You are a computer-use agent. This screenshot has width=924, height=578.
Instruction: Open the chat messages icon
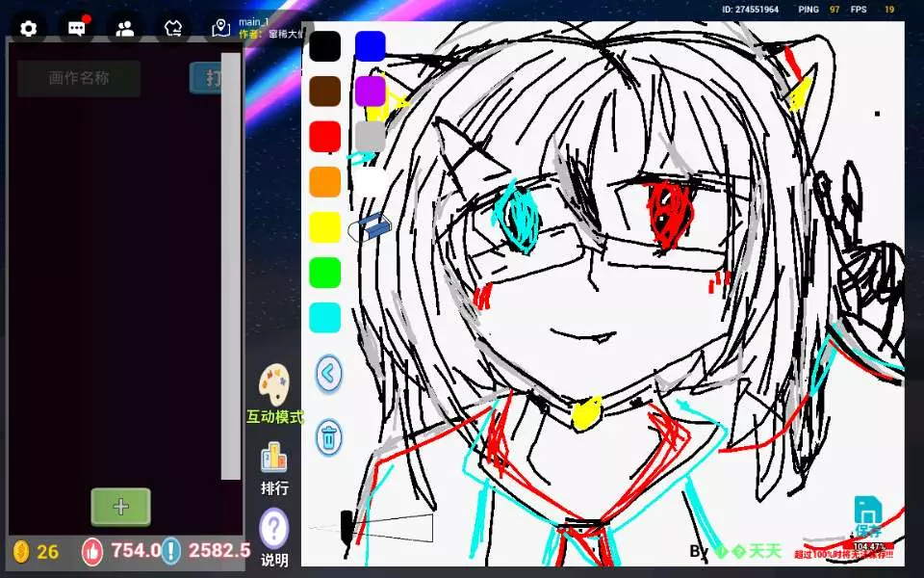point(77,28)
